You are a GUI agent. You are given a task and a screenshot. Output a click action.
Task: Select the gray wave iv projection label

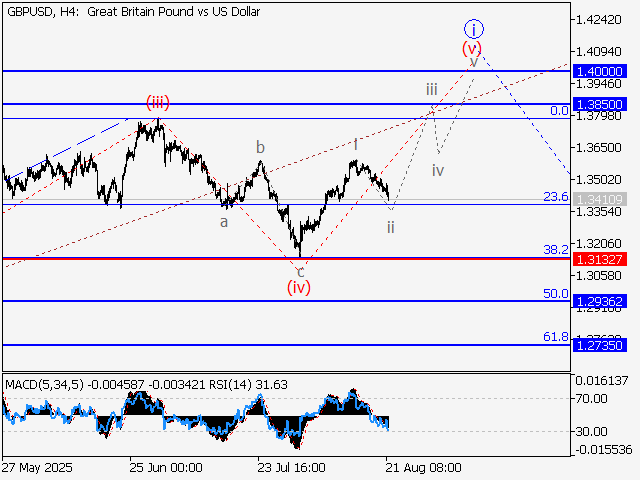[x=438, y=170]
